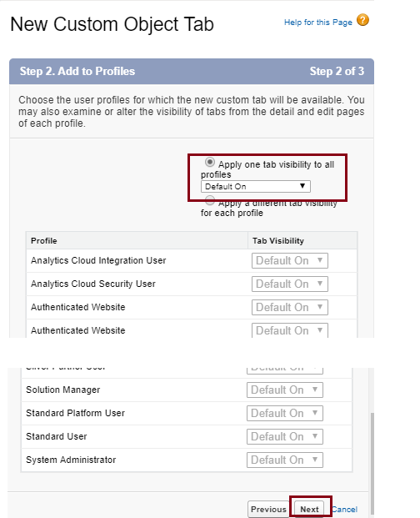Viewport: 420px width, 518px height.
Task: Click the Solution Manager profile label
Action: click(63, 390)
